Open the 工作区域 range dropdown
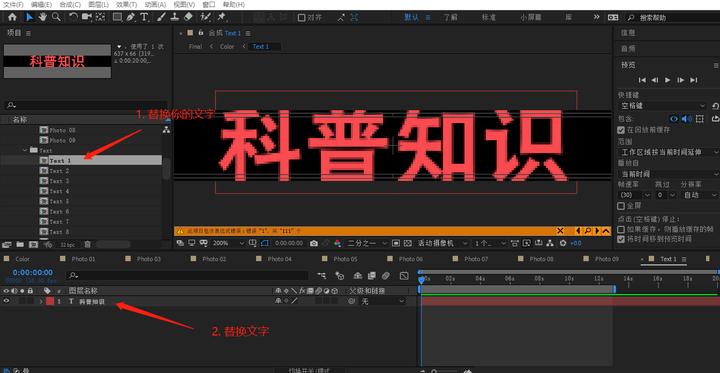Image resolution: width=720 pixels, height=373 pixels. [669, 152]
